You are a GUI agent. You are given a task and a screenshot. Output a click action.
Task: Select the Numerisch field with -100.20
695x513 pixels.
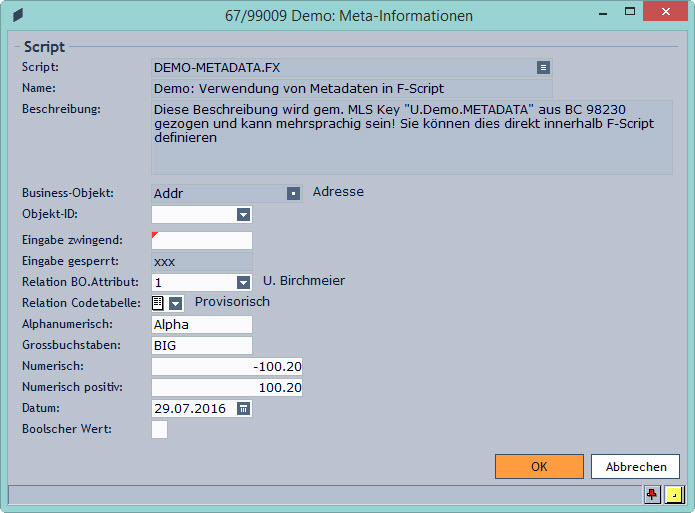tap(227, 367)
